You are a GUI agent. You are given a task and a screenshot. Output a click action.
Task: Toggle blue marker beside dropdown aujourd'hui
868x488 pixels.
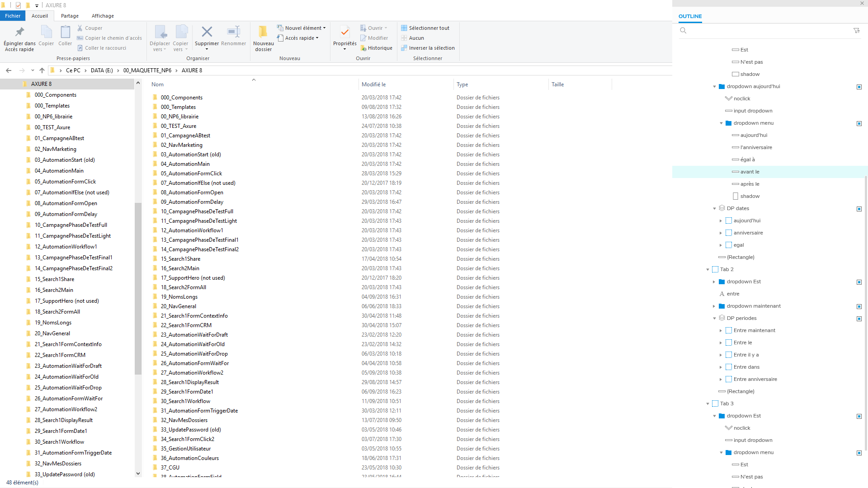coord(859,87)
